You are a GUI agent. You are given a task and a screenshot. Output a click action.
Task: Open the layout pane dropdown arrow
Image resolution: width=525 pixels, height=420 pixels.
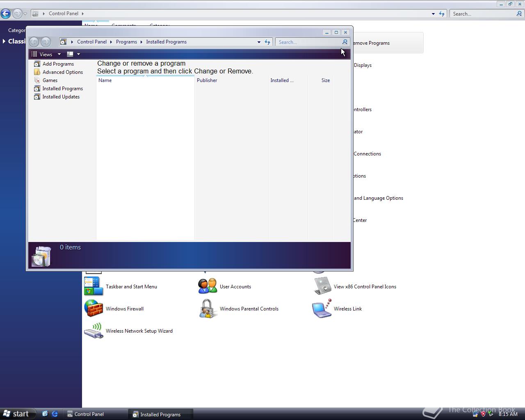78,54
